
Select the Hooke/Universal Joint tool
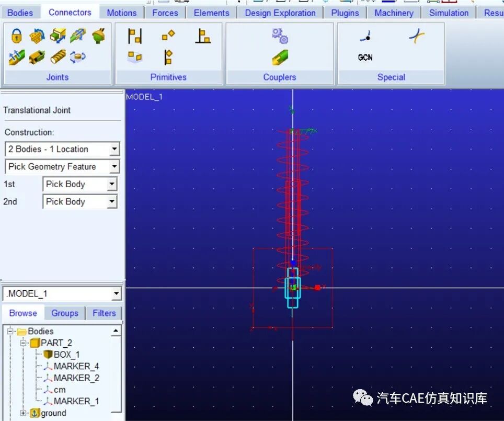37,57
